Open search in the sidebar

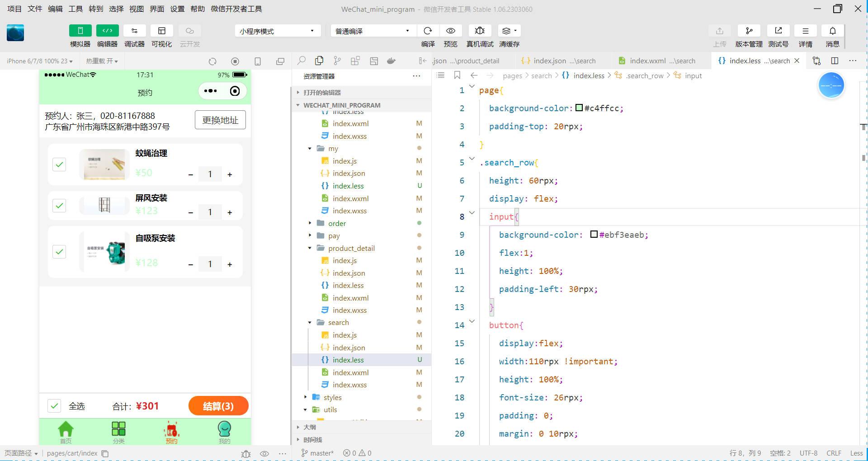(x=301, y=61)
